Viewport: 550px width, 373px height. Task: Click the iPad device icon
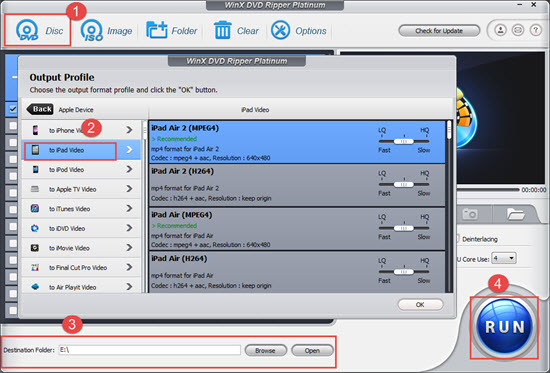[35, 150]
